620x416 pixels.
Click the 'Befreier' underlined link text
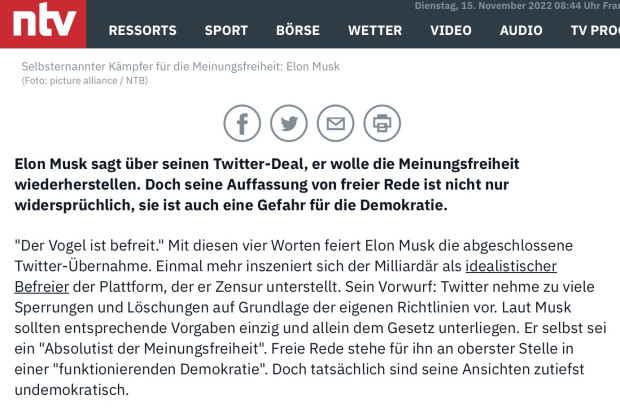tap(42, 287)
